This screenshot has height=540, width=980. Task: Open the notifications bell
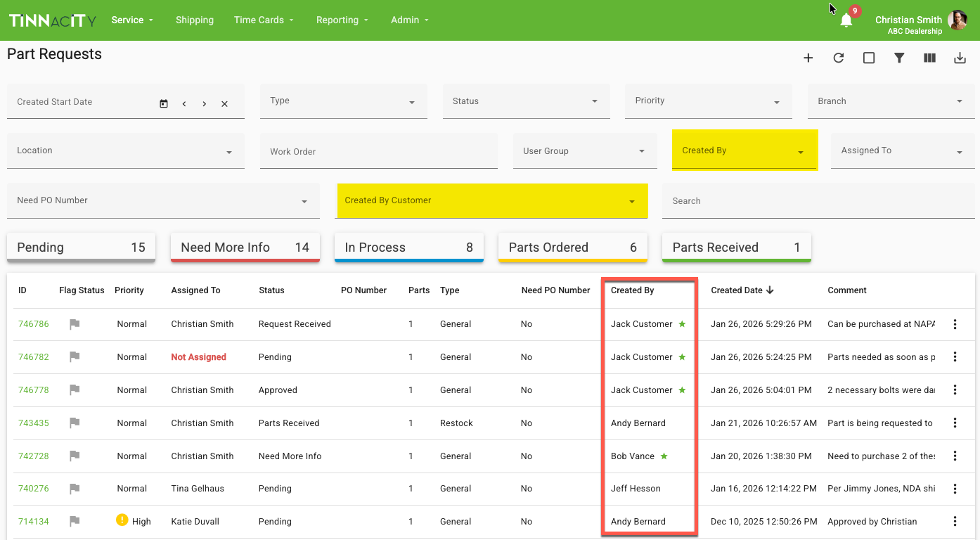pyautogui.click(x=846, y=20)
